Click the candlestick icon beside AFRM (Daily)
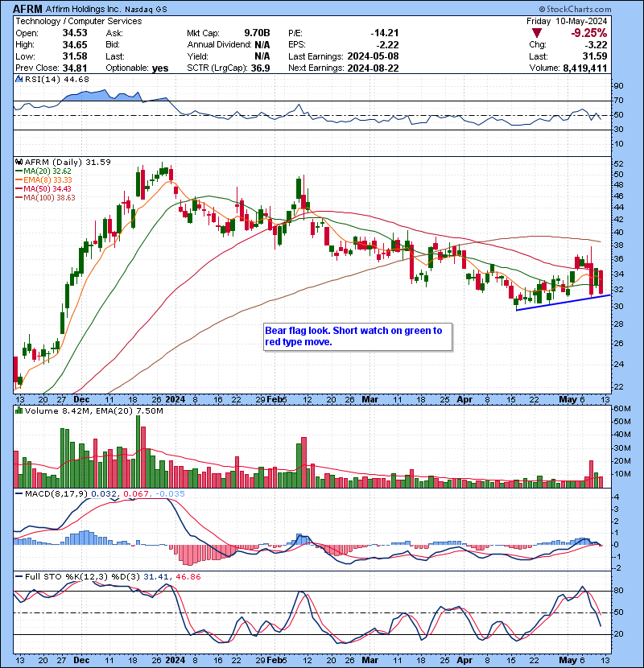This screenshot has width=644, height=668. click(19, 162)
